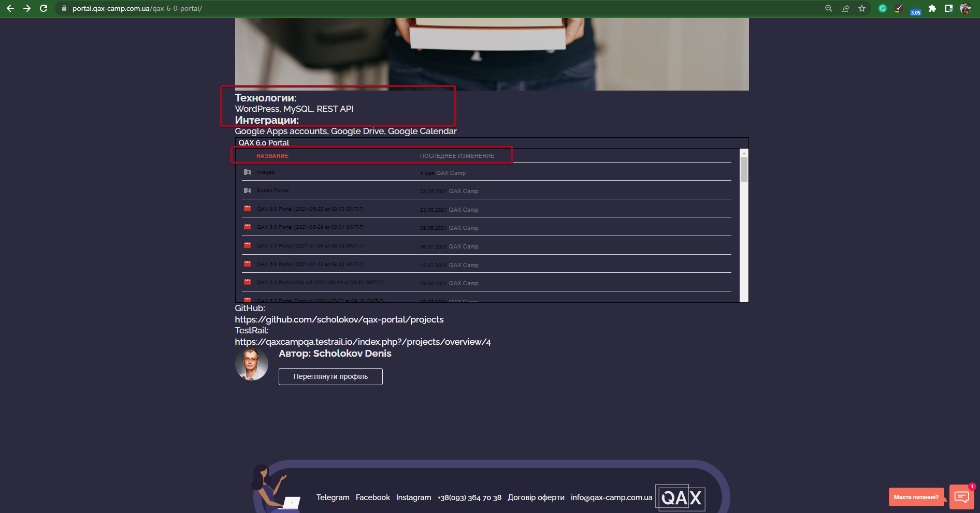Open the Telegram link in footer
Screen dimensions: 980x513
[332, 497]
